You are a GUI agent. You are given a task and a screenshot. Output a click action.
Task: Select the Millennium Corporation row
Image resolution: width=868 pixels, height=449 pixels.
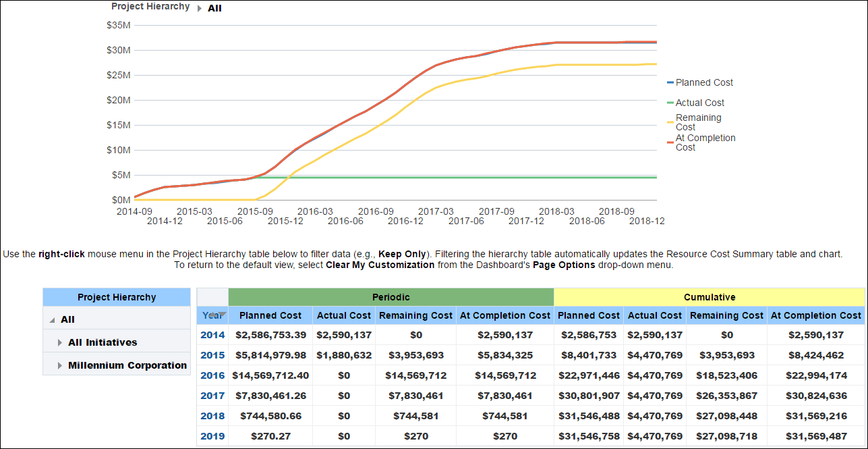pyautogui.click(x=128, y=365)
